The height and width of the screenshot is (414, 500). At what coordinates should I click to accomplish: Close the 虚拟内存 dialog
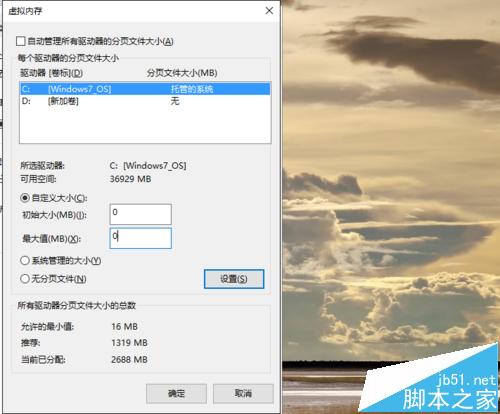point(269,11)
